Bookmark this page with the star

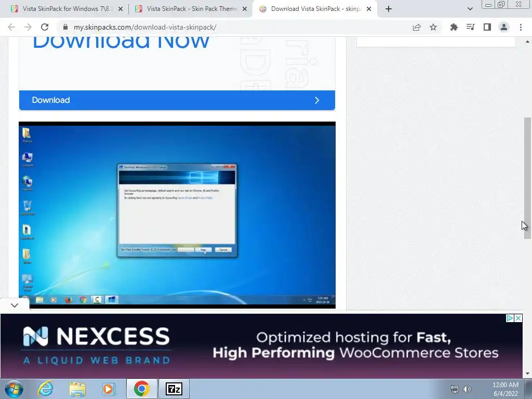[433, 27]
